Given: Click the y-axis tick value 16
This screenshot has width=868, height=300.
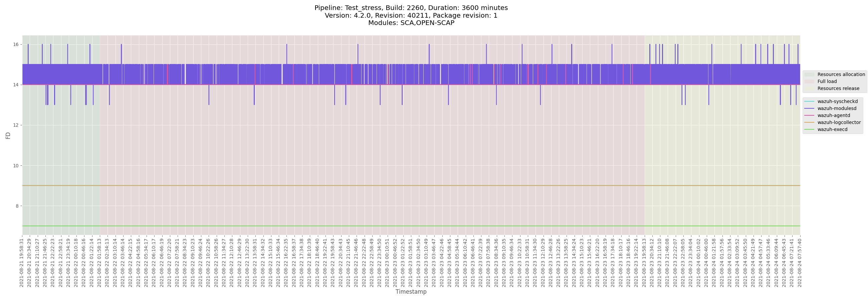Looking at the screenshot, I should [x=15, y=44].
